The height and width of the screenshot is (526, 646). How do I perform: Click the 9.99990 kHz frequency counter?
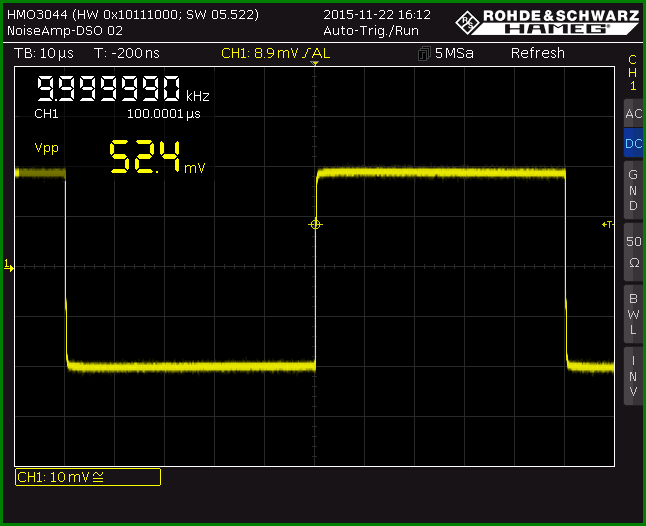pos(123,89)
